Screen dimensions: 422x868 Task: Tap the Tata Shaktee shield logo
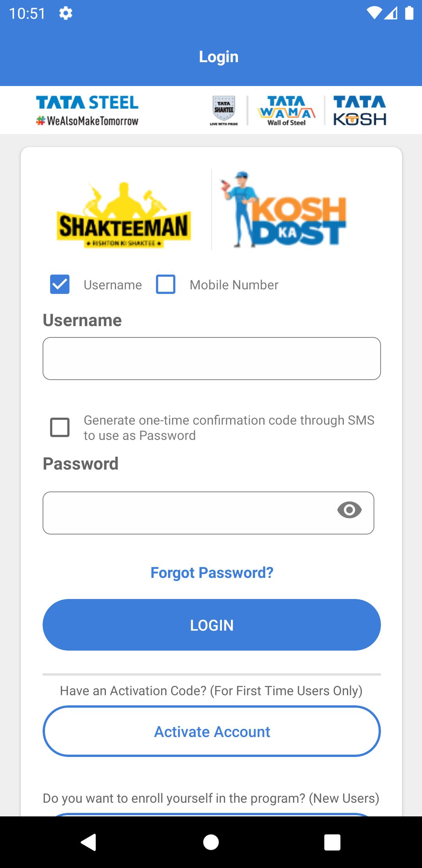point(224,110)
